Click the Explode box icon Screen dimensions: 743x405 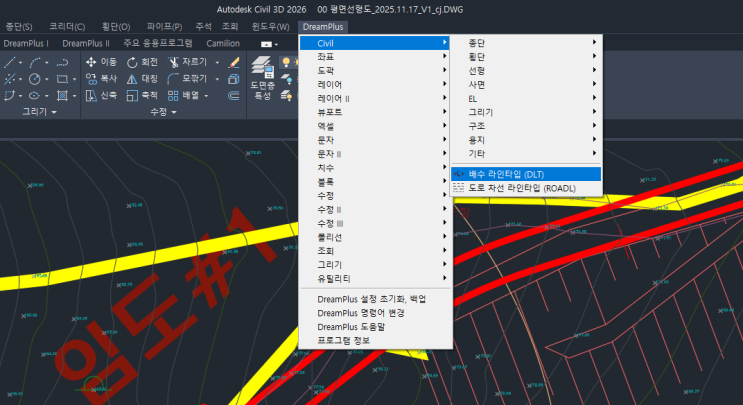click(x=234, y=79)
